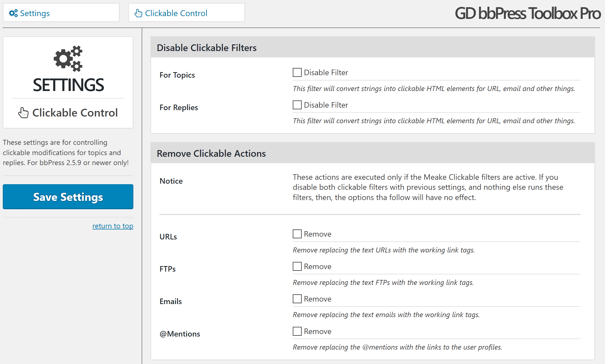Image resolution: width=605 pixels, height=364 pixels.
Task: Enable Disable Filter for Topics
Action: pyautogui.click(x=297, y=72)
